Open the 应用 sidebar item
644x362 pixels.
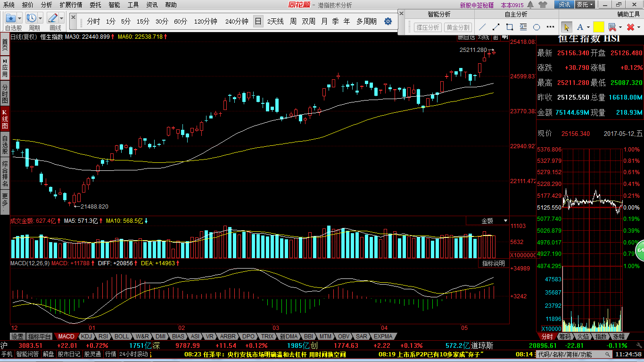click(x=5, y=68)
